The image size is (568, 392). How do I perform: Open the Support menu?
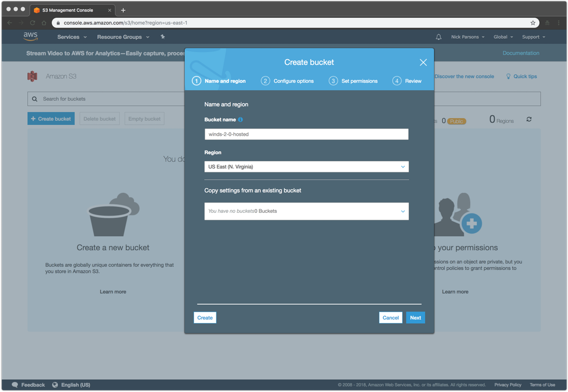pyautogui.click(x=533, y=37)
